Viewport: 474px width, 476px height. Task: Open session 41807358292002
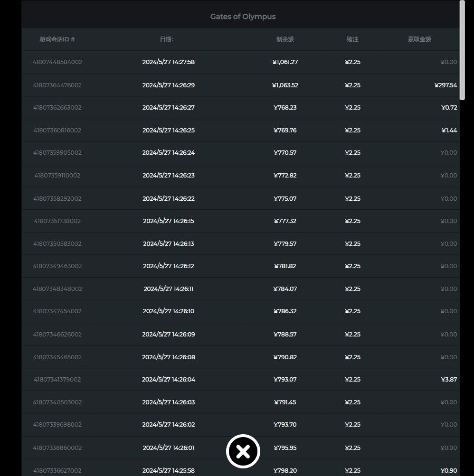pos(57,198)
